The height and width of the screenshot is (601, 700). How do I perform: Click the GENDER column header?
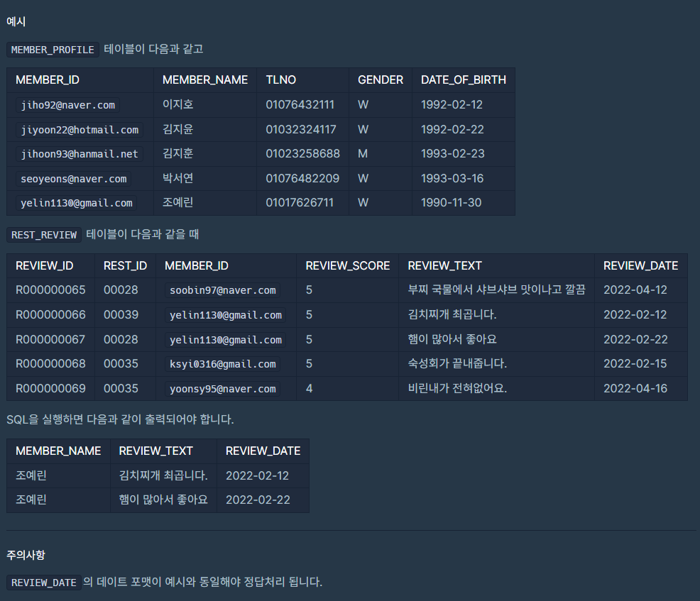(381, 80)
